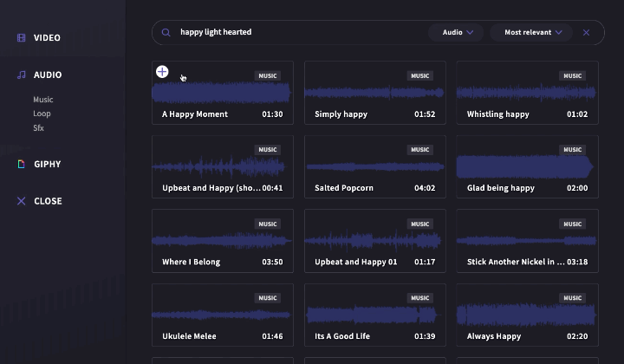Pick the Glad being happy waveform
The width and height of the screenshot is (624, 364).
(x=525, y=165)
